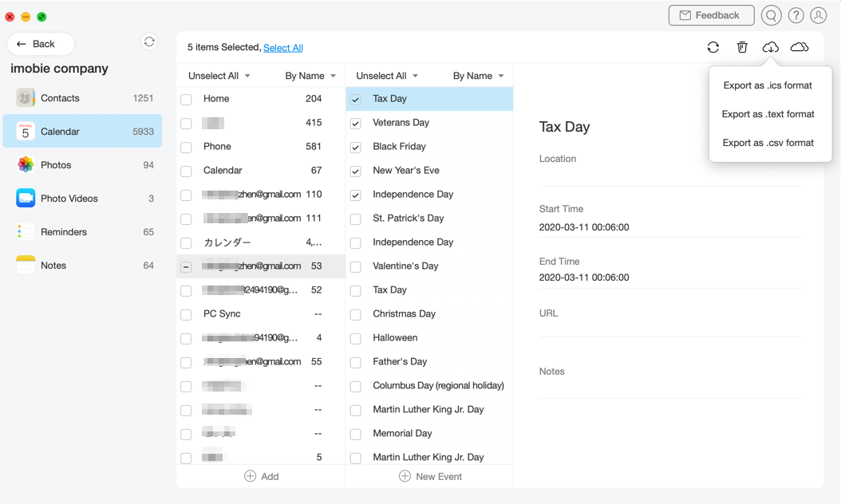Check the Home calendar checkbox

pos(186,99)
